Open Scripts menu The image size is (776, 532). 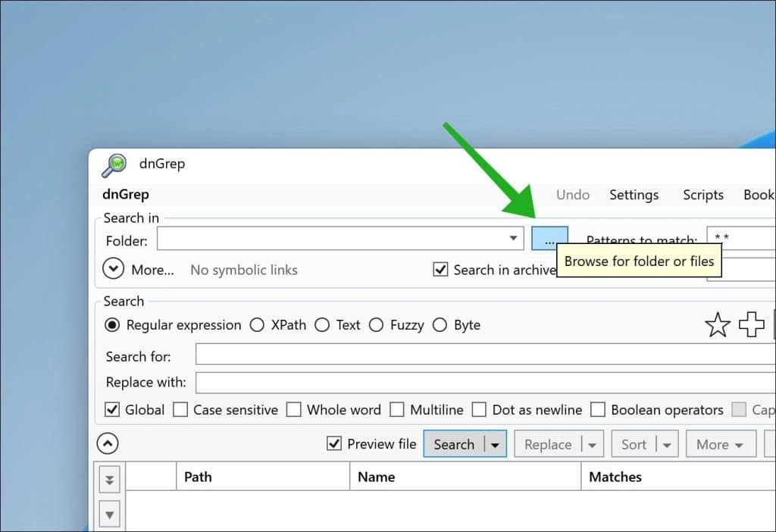703,195
